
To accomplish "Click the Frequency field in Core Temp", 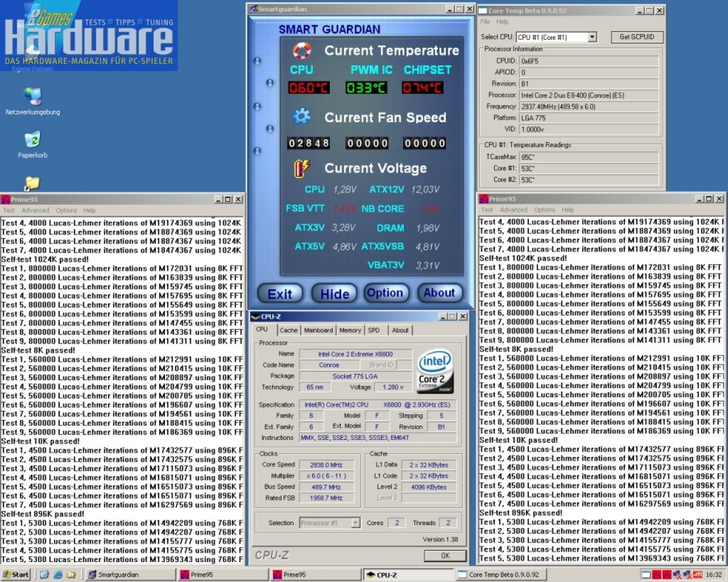I will pyautogui.click(x=589, y=106).
